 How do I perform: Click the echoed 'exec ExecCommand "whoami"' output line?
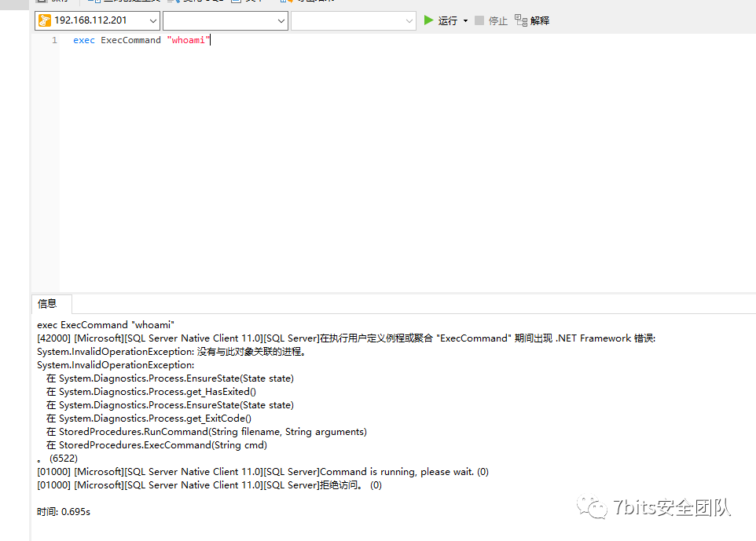(x=105, y=325)
